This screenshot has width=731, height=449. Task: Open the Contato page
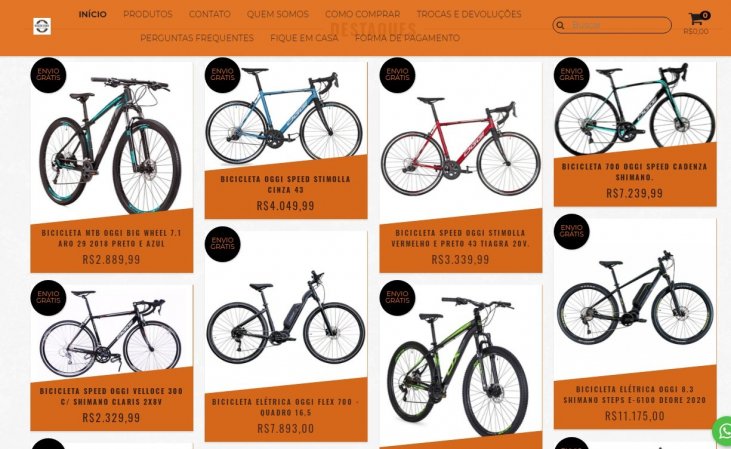(x=209, y=14)
